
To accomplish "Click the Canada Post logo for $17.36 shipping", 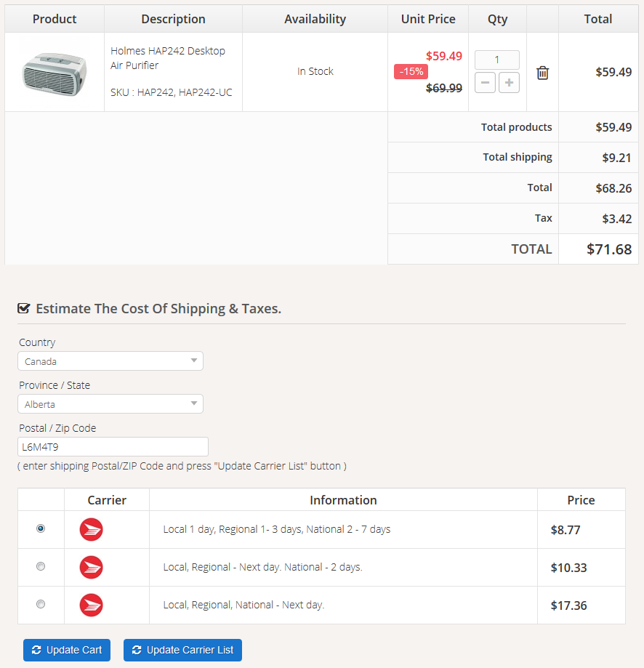I will click(91, 605).
